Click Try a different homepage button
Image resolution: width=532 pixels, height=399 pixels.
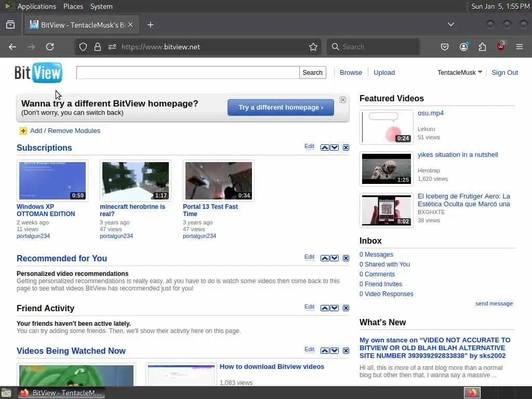coord(281,108)
